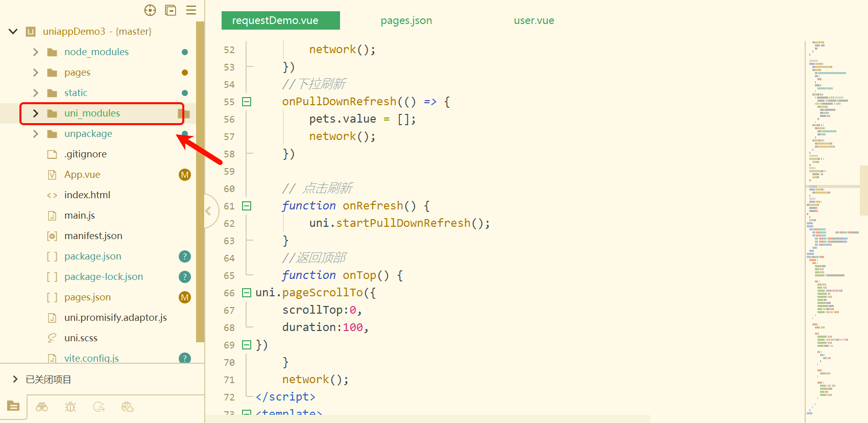
Task: Switch to the pages.json editor tab
Action: (406, 20)
